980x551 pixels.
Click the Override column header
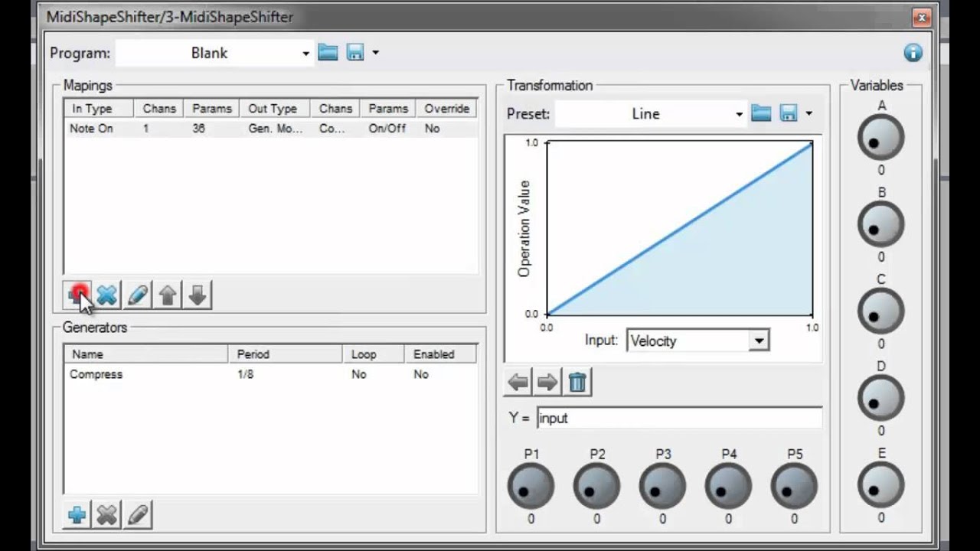447,109
